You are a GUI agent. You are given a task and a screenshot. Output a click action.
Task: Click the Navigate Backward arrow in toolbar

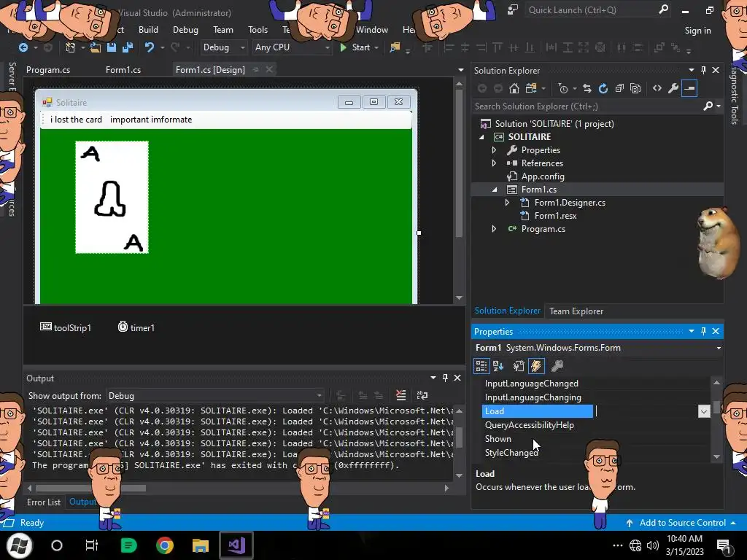pyautogui.click(x=23, y=47)
